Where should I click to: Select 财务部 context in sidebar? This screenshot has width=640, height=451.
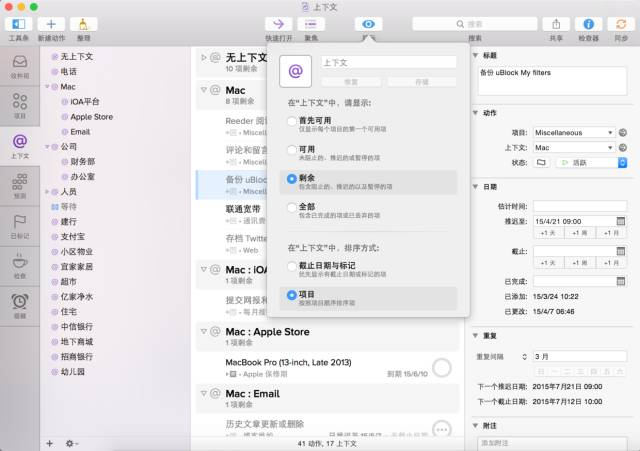click(x=82, y=162)
